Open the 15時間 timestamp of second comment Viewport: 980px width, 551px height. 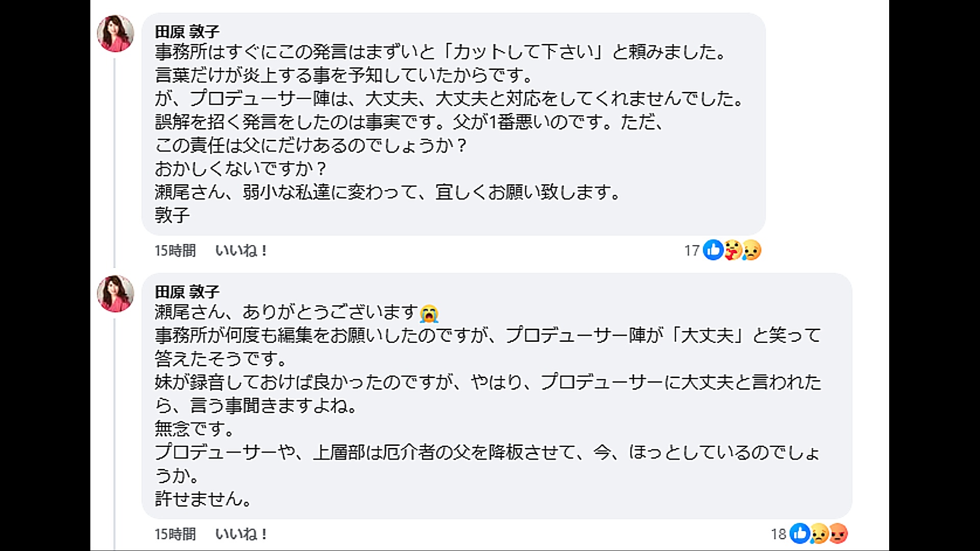pos(175,534)
